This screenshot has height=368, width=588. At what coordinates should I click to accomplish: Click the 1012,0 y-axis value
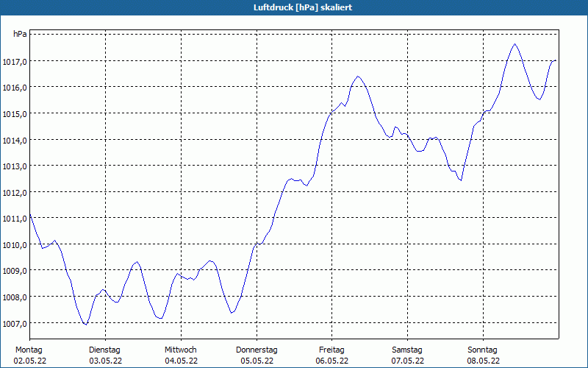point(15,192)
